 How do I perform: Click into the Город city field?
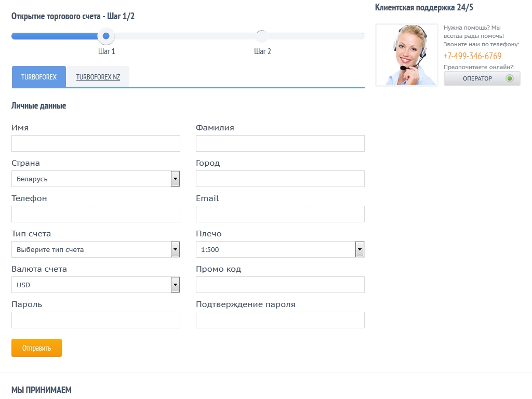[280, 179]
